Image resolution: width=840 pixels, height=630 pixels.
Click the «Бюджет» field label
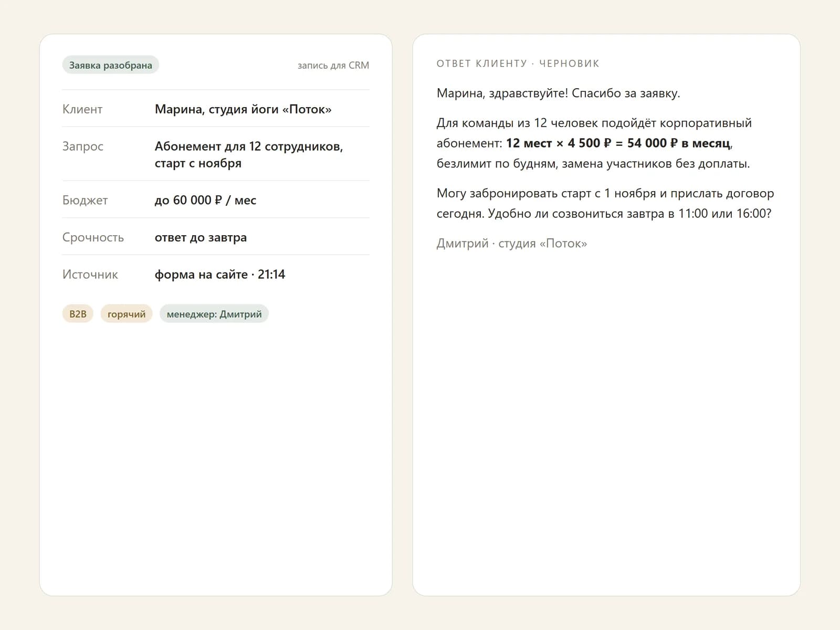tap(85, 200)
